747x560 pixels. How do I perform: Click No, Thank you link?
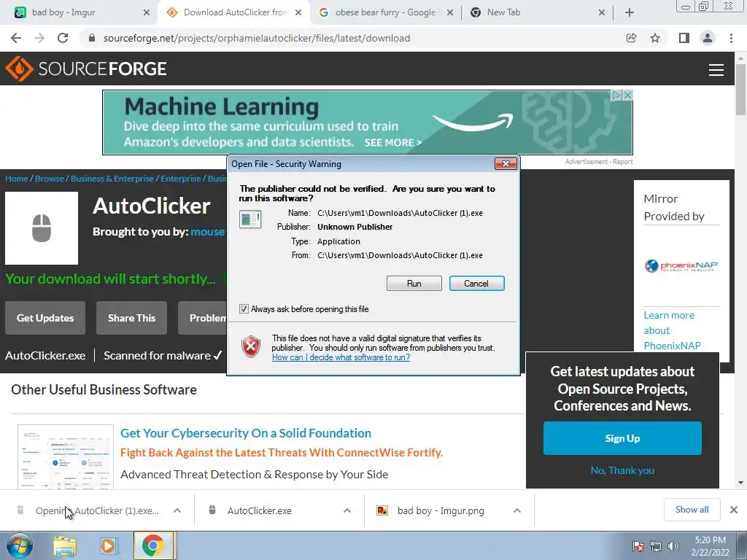[622, 470]
